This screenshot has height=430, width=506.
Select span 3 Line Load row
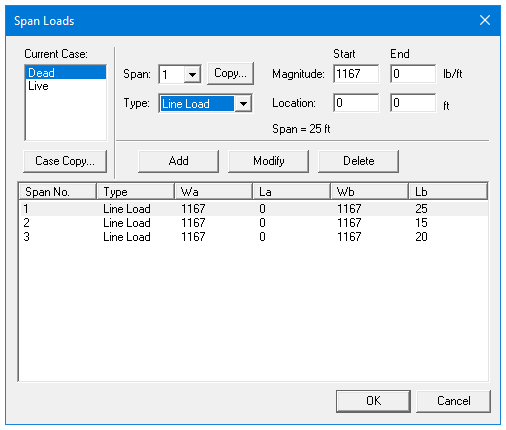point(253,237)
